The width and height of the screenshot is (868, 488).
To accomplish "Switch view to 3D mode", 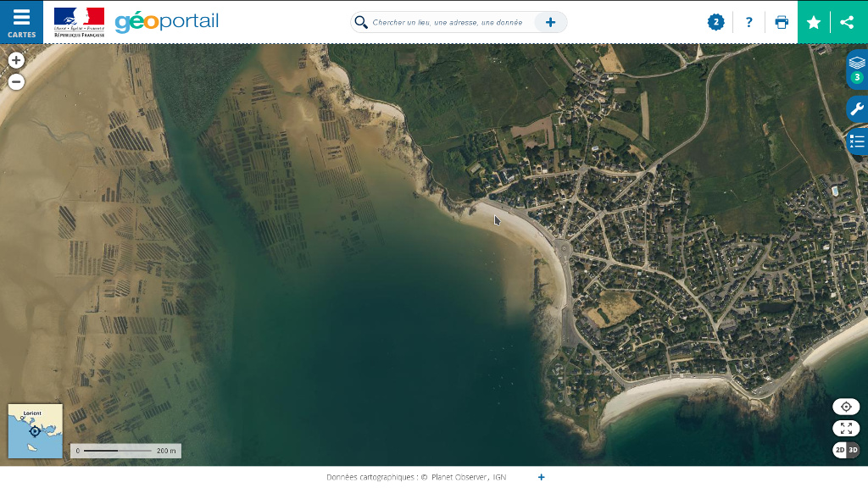I will (853, 450).
